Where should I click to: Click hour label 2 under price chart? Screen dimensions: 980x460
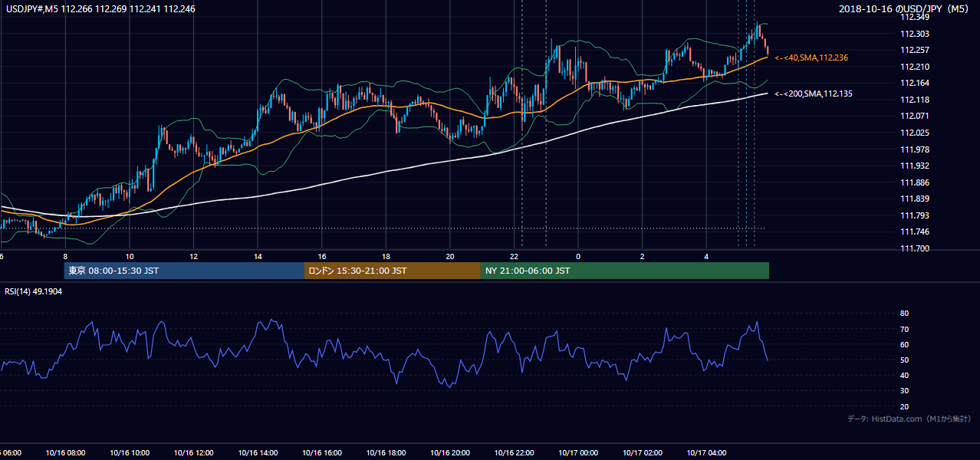[x=643, y=257]
